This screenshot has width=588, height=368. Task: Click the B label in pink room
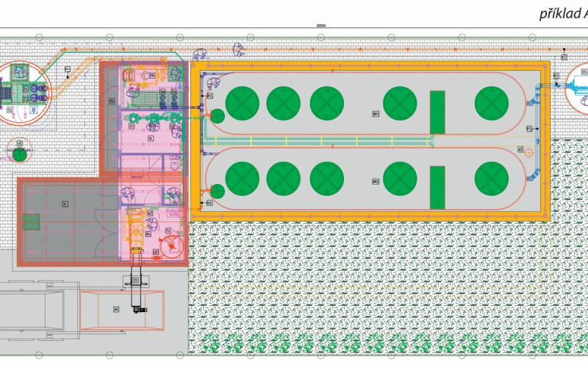tap(150, 137)
